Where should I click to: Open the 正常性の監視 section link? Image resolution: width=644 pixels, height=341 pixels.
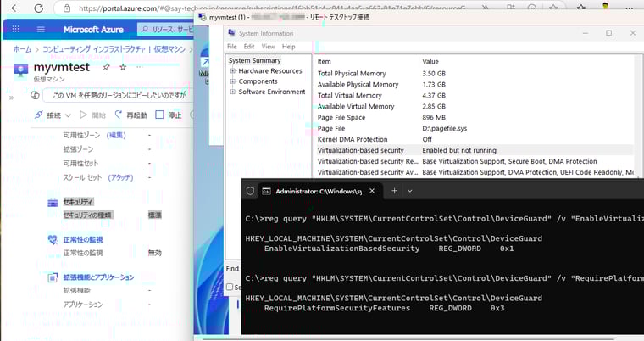[83, 239]
